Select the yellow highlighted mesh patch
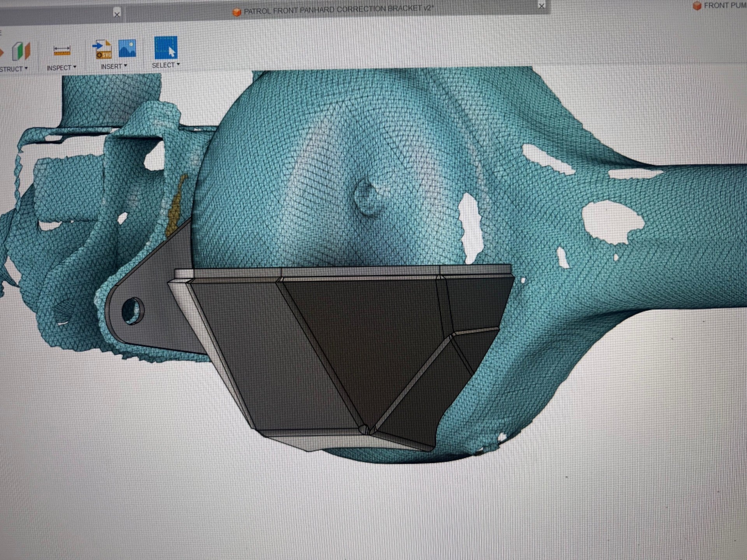Viewport: 747px width, 560px height. tap(174, 212)
